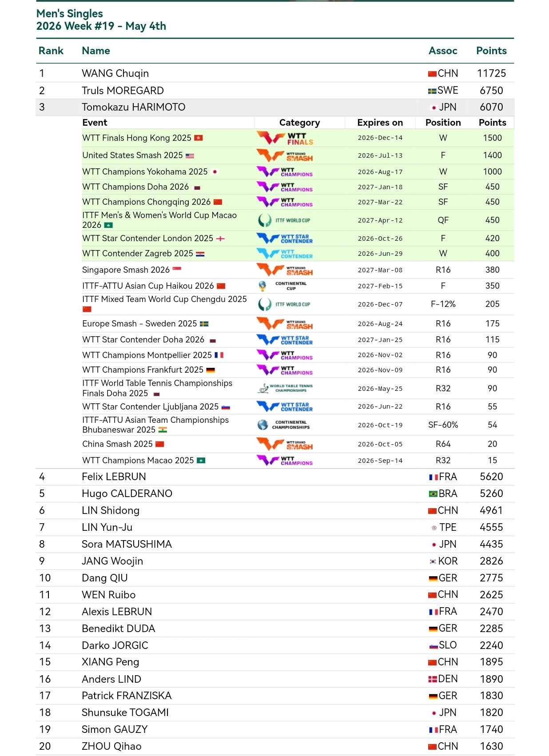Collapse Tomokazu HARIMOTO's expanded row
Image resolution: width=549 pixels, height=756 pixels.
coord(275,107)
